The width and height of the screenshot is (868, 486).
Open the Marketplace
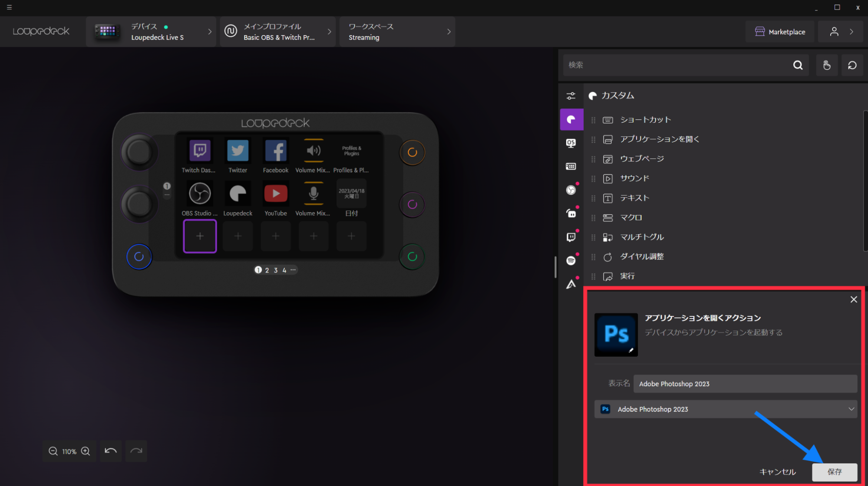point(780,32)
